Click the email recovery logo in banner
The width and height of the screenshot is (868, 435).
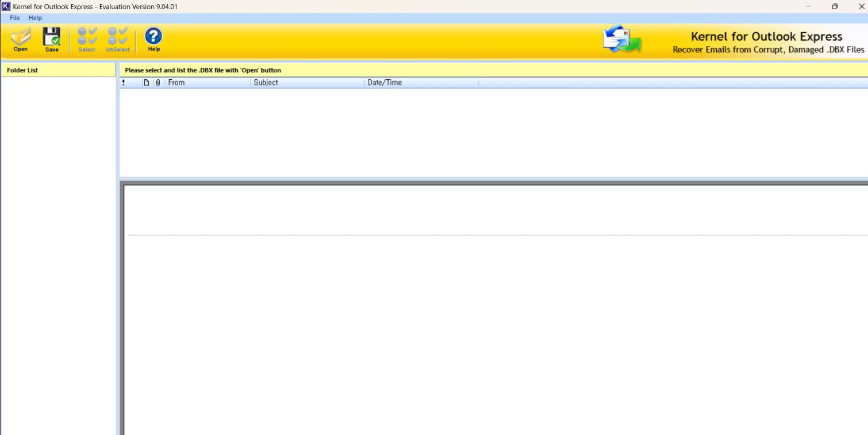click(x=622, y=40)
